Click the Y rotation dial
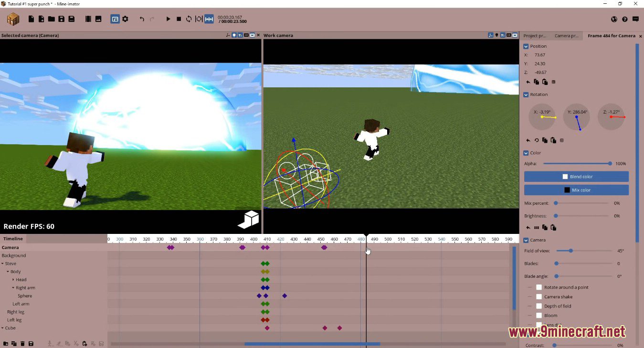The width and height of the screenshot is (644, 348). (x=577, y=117)
